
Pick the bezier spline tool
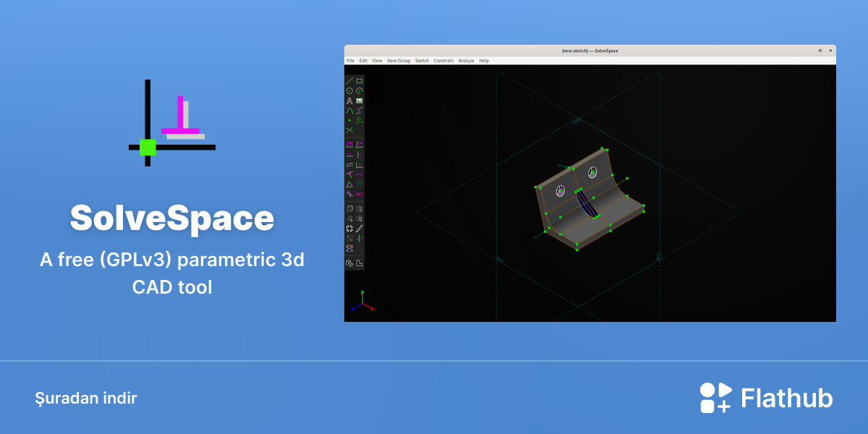359,110
